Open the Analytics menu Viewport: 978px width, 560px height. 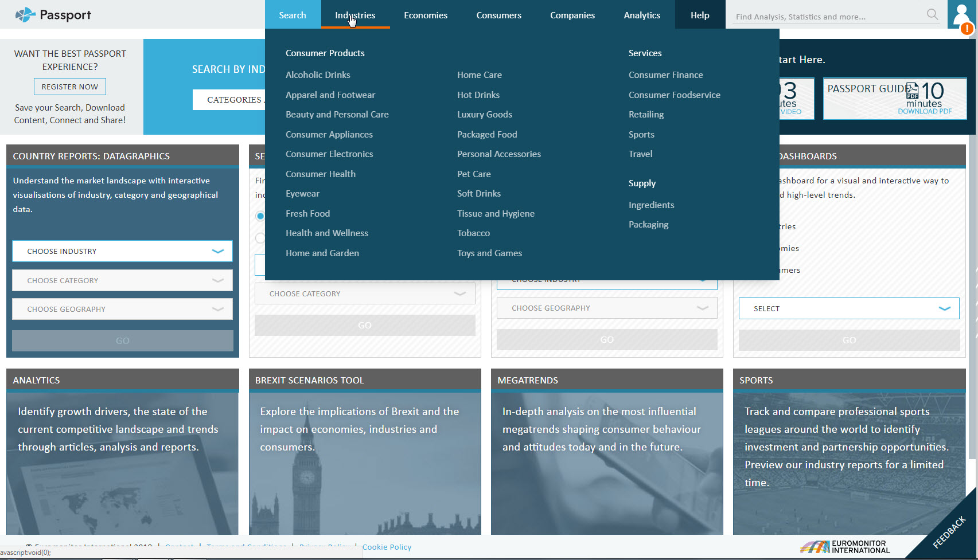click(x=642, y=15)
